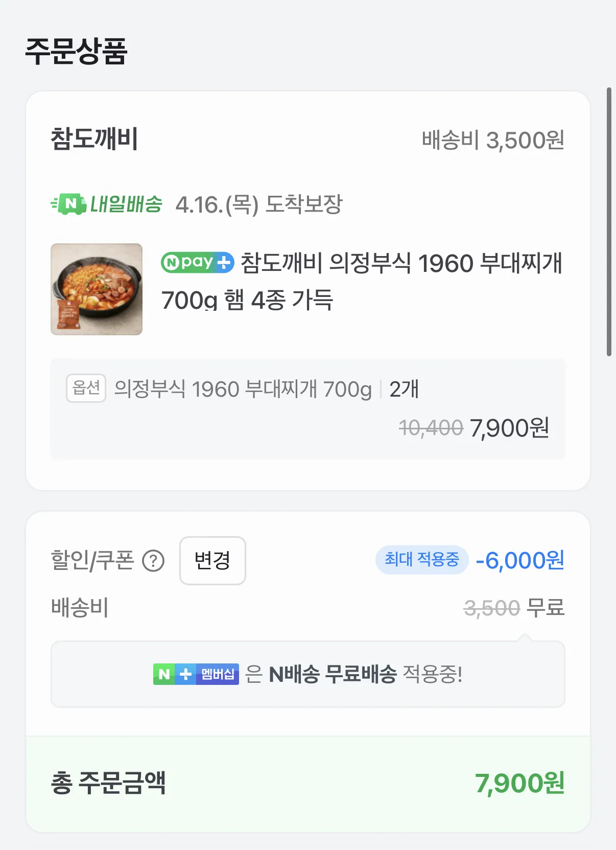Click the question mark help icon beside 할인/쿠폰
Screen dimensions: 616x850
click(x=153, y=561)
